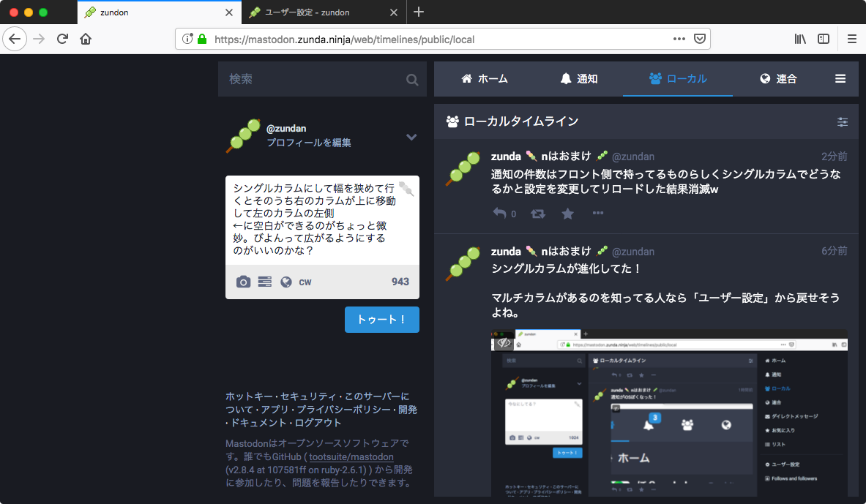866x504 pixels.
Task: Open the attached screenshot image
Action: pyautogui.click(x=669, y=413)
